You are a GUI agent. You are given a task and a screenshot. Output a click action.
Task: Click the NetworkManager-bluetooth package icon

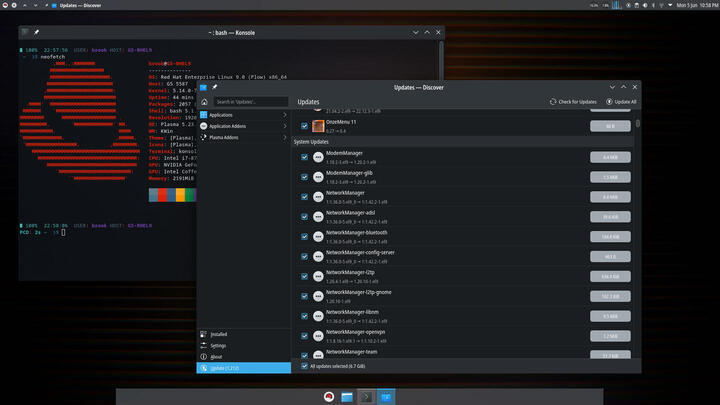[318, 236]
